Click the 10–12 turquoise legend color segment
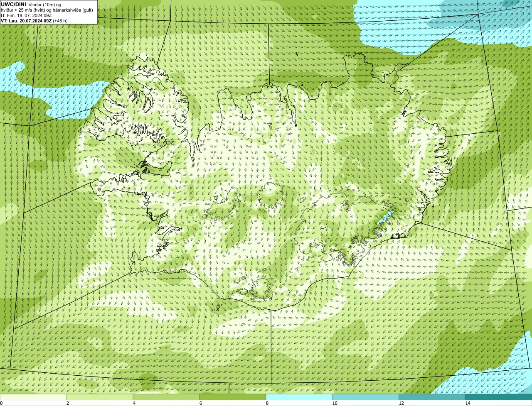 (x=366, y=397)
